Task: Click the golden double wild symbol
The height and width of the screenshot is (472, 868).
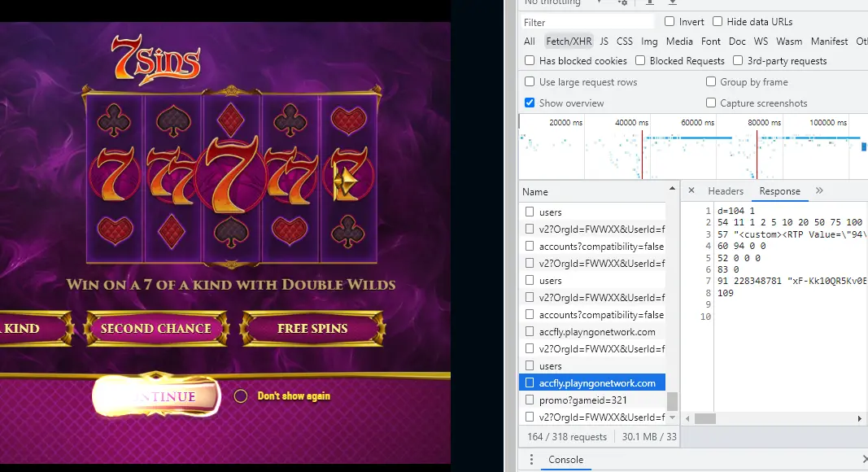Action: tap(346, 180)
